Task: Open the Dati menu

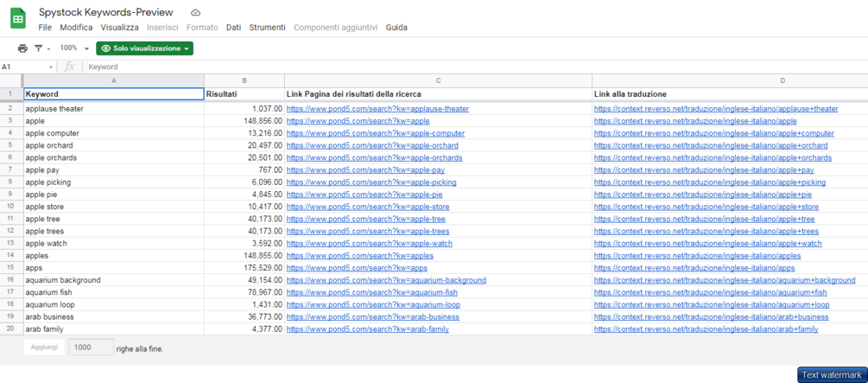Action: (x=233, y=27)
